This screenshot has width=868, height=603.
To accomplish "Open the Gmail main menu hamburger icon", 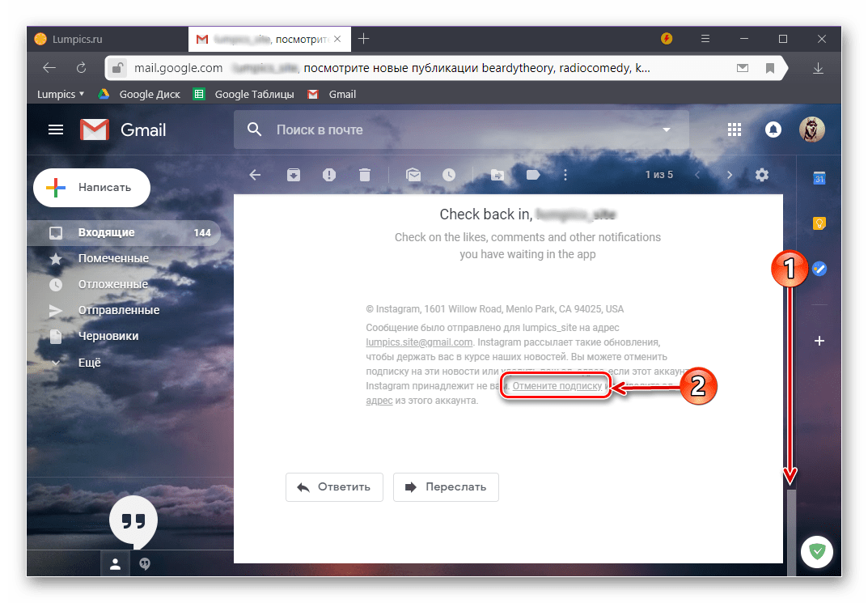I will pyautogui.click(x=55, y=130).
